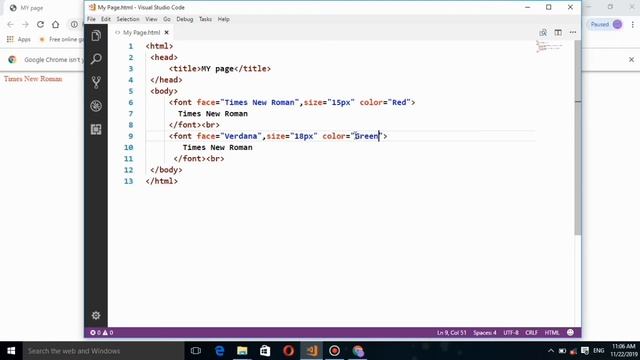Click the Search the web and Windows box
The height and width of the screenshot is (360, 640).
[103, 351]
